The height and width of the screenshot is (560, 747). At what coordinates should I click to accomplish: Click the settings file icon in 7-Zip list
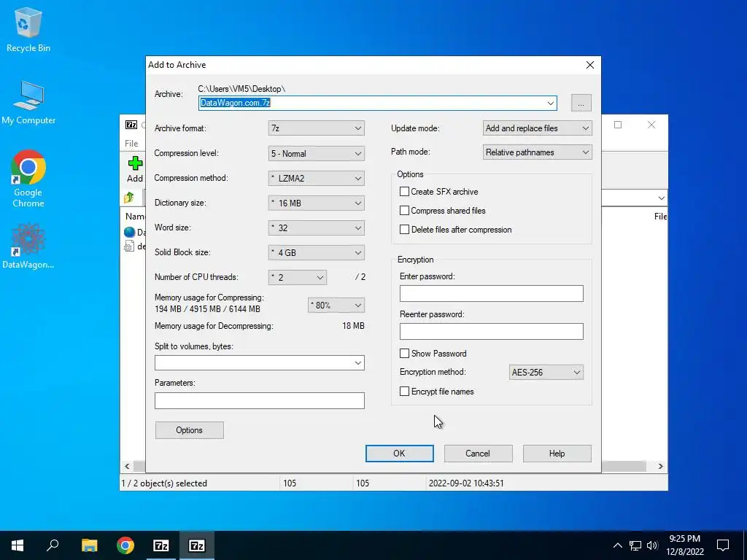[x=129, y=246]
